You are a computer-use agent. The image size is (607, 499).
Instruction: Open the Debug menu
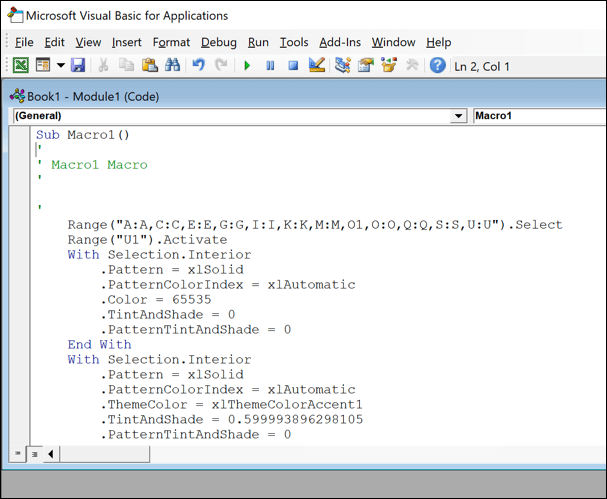(219, 42)
